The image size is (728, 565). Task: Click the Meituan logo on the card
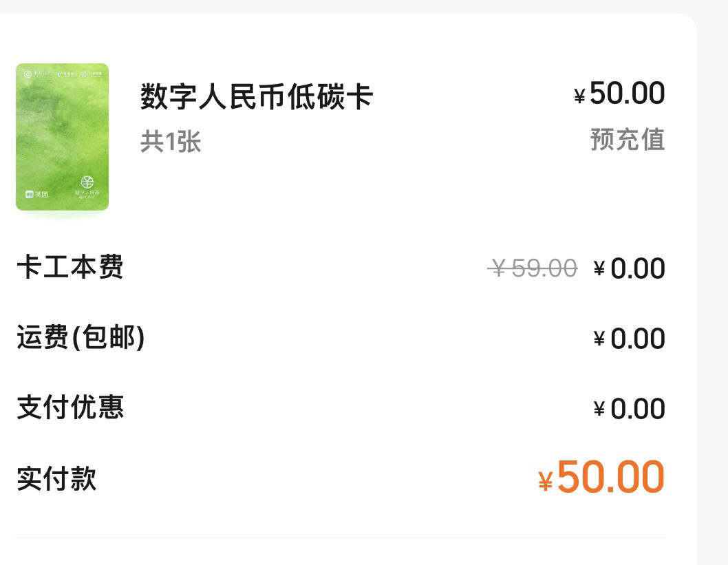click(x=36, y=195)
